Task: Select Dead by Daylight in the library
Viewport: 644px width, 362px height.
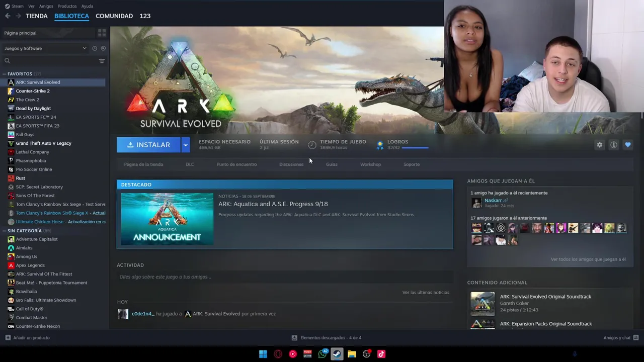Action: [33, 109]
